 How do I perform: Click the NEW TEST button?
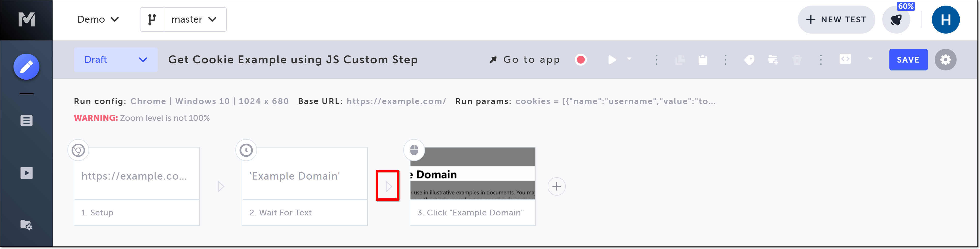click(836, 20)
